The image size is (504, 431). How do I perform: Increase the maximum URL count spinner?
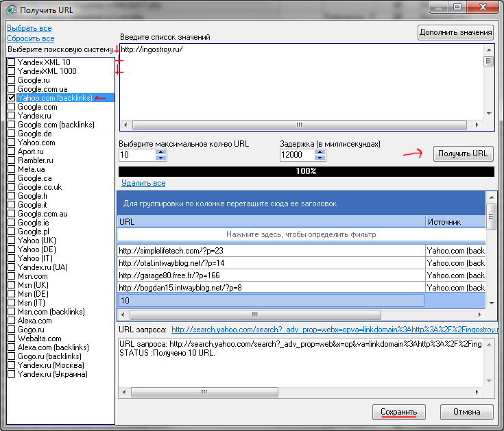[160, 152]
